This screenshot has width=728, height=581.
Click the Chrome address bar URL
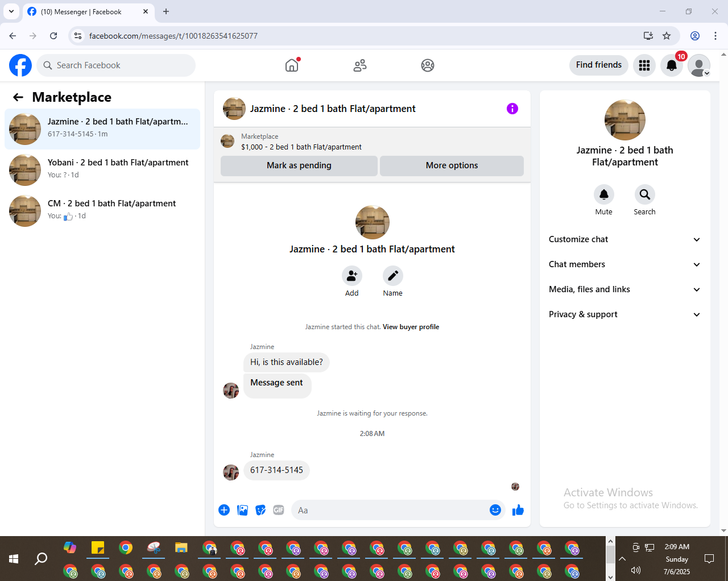tap(173, 36)
